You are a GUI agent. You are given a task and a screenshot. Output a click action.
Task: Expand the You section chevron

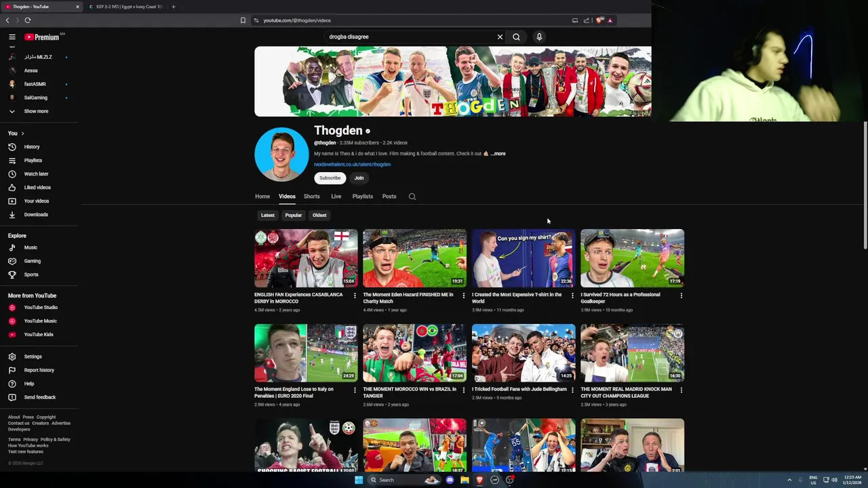pos(22,134)
